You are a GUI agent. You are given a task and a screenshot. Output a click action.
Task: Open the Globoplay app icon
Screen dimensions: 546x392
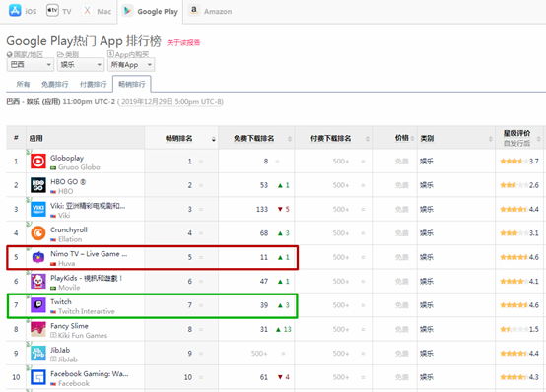tap(38, 162)
